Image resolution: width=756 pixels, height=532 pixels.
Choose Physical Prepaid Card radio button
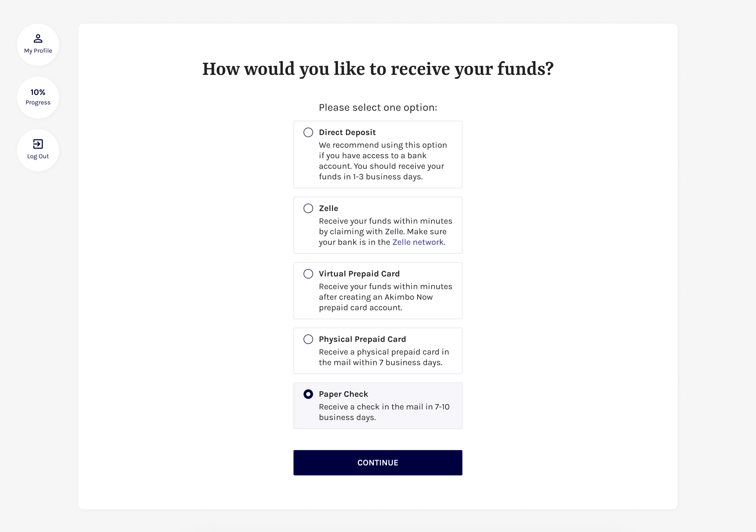308,339
